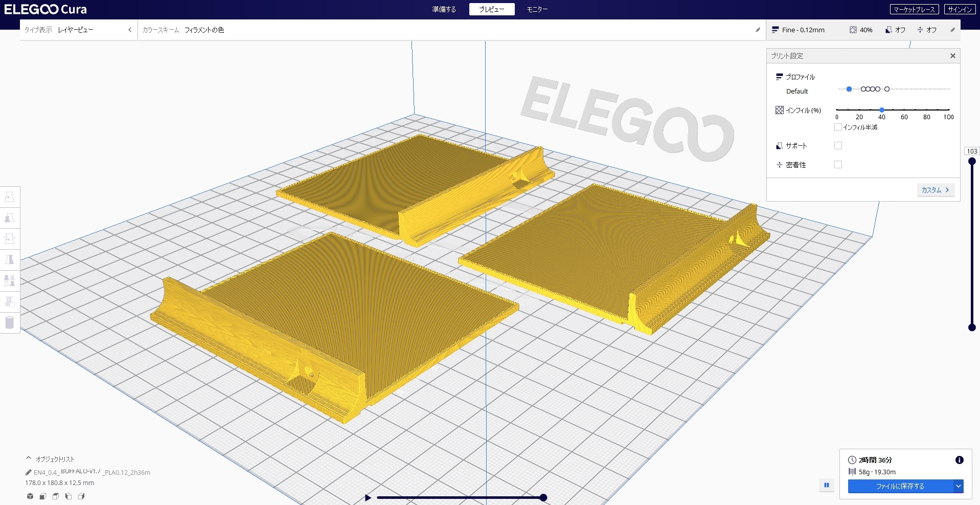Click the pencil icon in color scheme bar
980x505 pixels.
[x=758, y=30]
